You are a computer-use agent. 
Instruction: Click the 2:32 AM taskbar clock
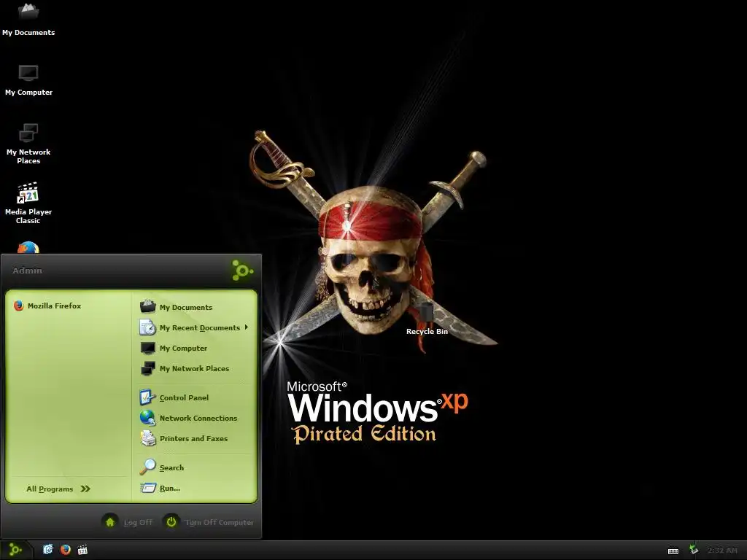coord(722,550)
